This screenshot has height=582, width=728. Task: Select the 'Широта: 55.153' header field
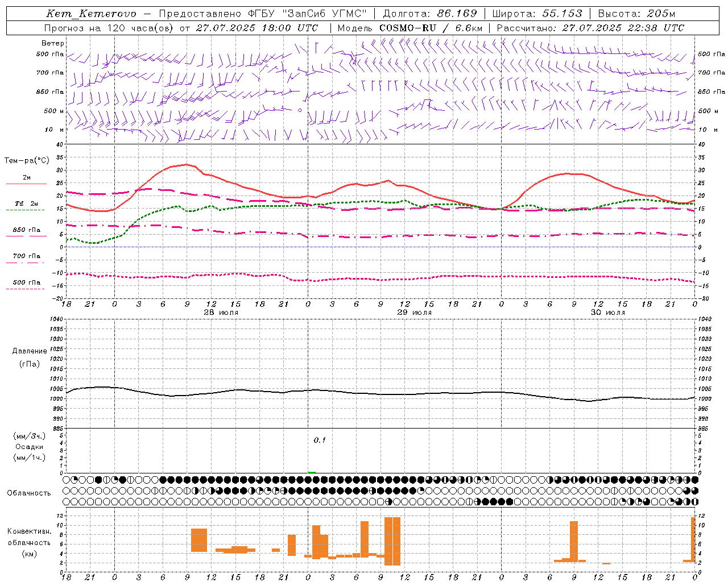click(x=537, y=14)
